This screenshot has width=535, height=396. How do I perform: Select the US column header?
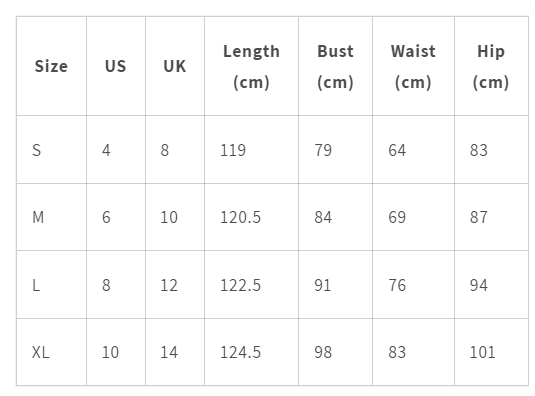(x=116, y=66)
